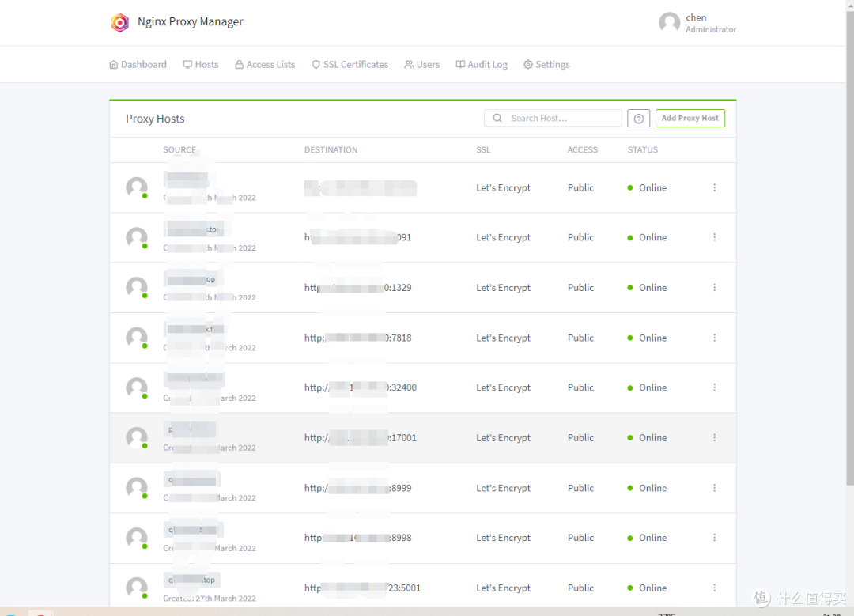This screenshot has height=616, width=854.
Task: Open the Hosts menu
Action: coord(201,65)
